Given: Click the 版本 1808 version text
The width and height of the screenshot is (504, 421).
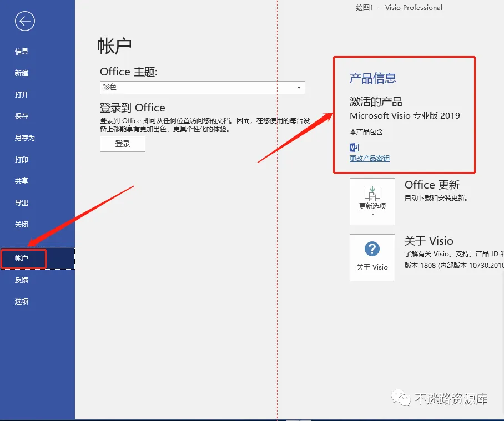Looking at the screenshot, I should (454, 266).
